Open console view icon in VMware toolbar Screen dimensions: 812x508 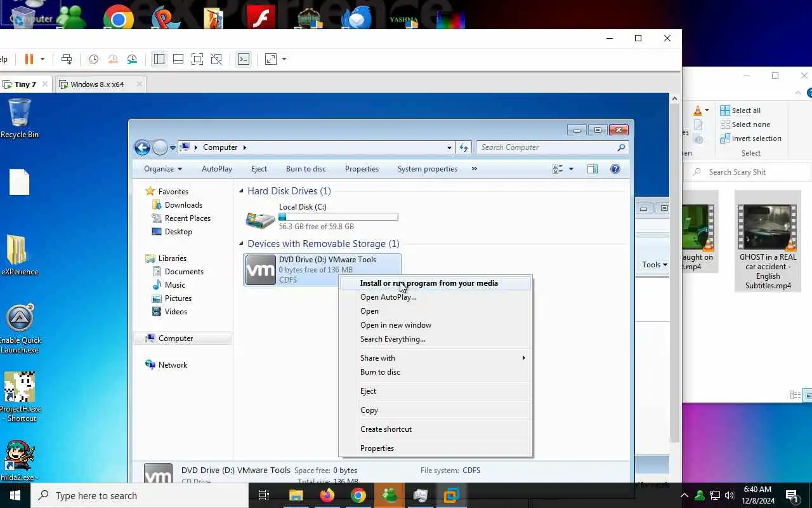[244, 59]
